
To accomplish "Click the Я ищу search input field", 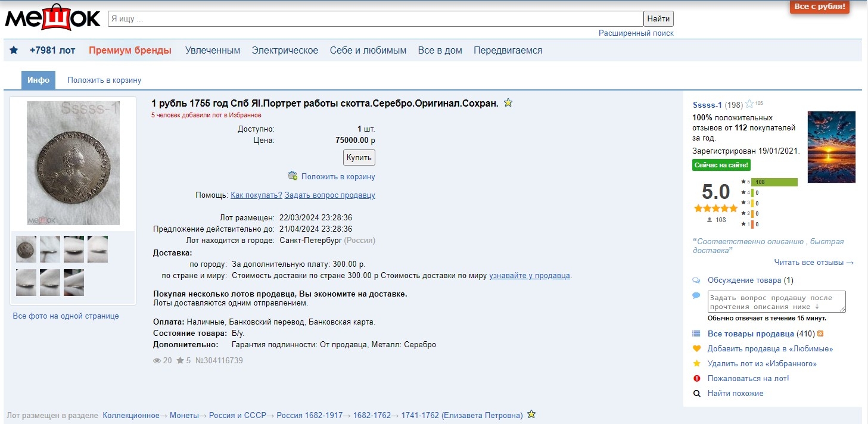I will (375, 18).
